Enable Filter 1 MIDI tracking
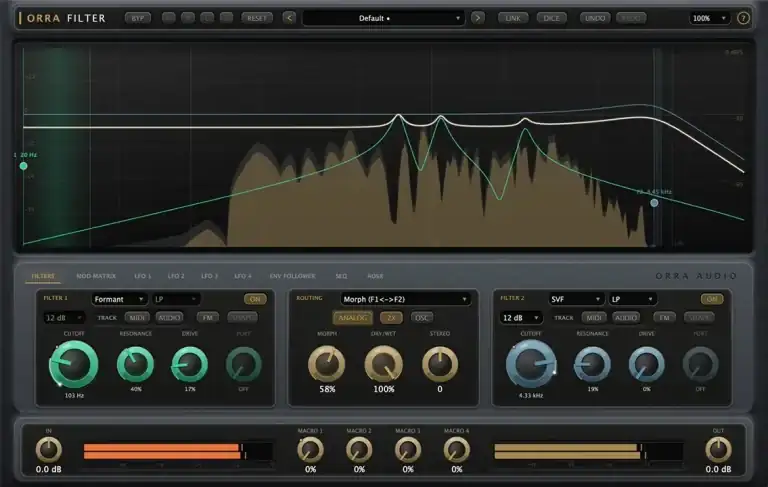The image size is (768, 487). click(x=137, y=318)
